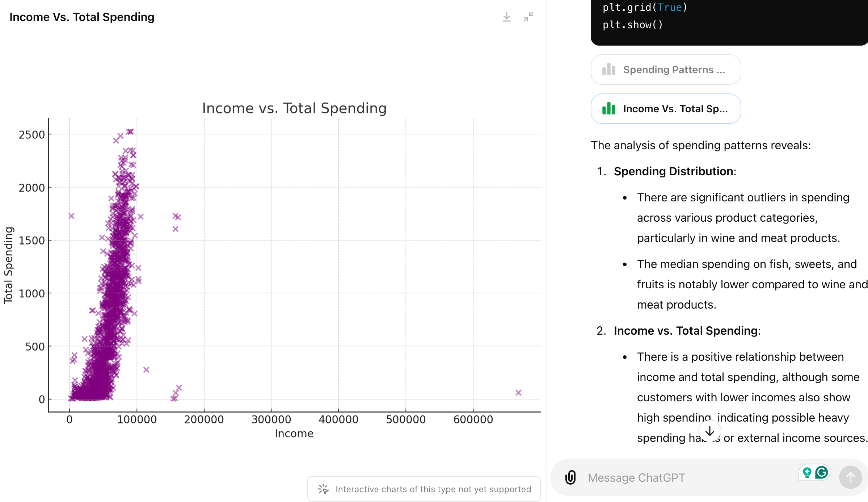Screen dimensions: 868x502
Task: Click the bar chart icon on Spending Patterns
Action: [x=609, y=70]
